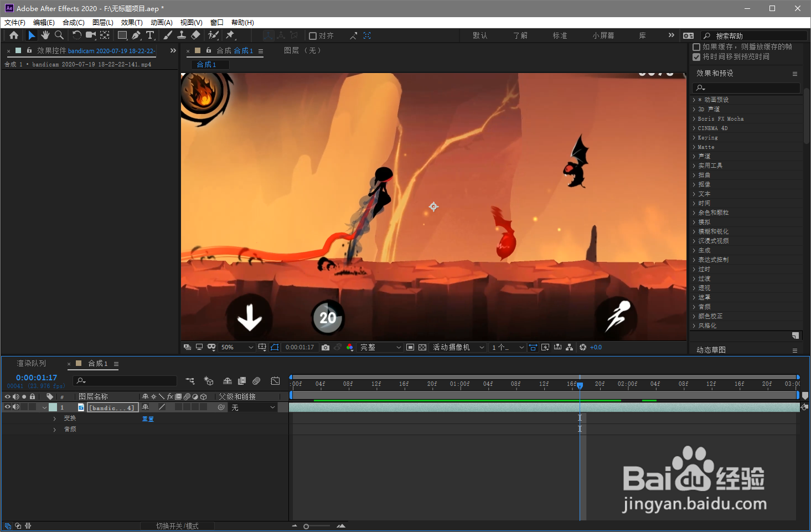Screen dimensions: 811x532
Task: Uncheck 将时间移到预览时间 option
Action: [x=696, y=56]
